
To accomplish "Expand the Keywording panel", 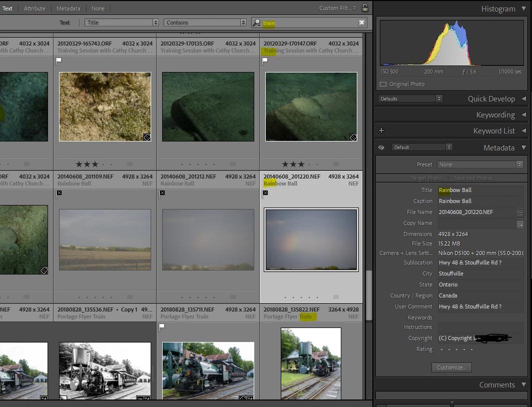I will (495, 114).
